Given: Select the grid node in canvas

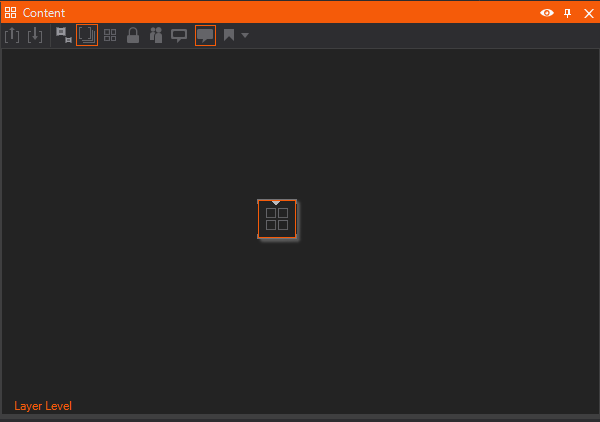Looking at the screenshot, I should [277, 219].
